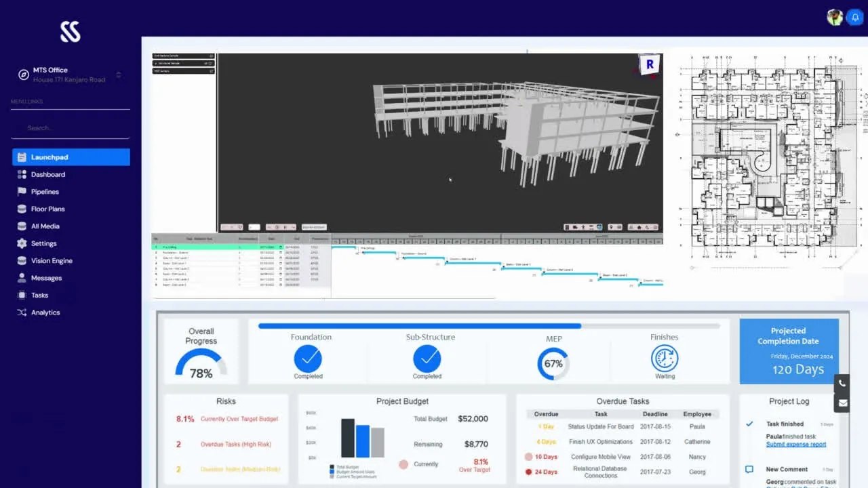
Task: Click the New Comment speech bubble icon
Action: (x=749, y=469)
